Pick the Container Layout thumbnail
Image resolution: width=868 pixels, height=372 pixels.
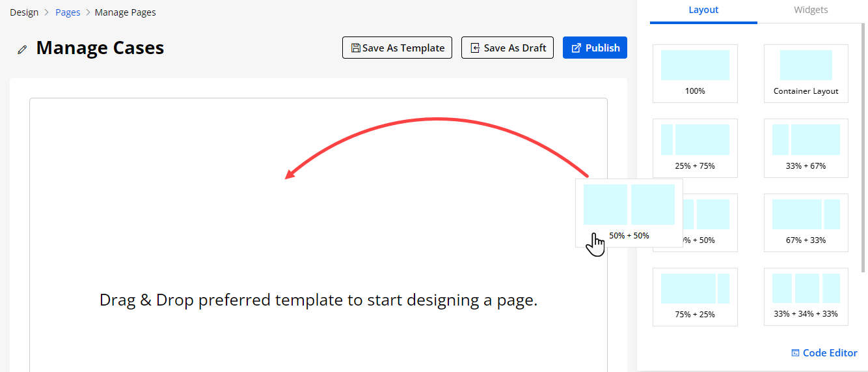806,73
